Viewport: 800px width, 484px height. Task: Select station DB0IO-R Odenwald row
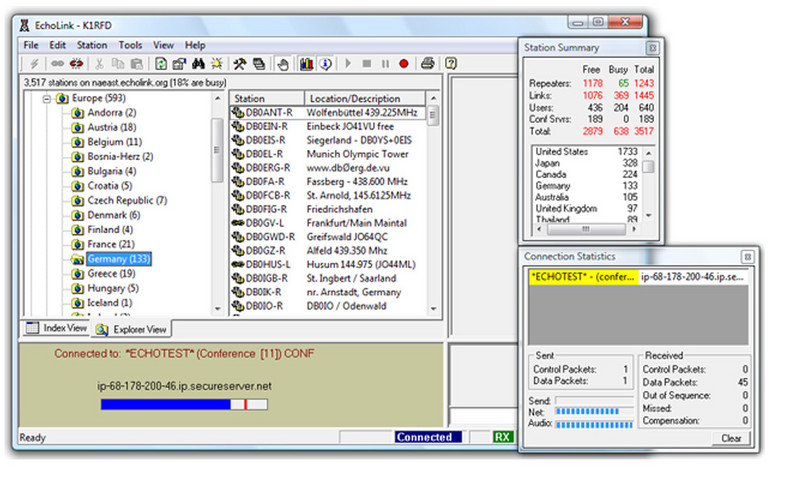point(328,306)
